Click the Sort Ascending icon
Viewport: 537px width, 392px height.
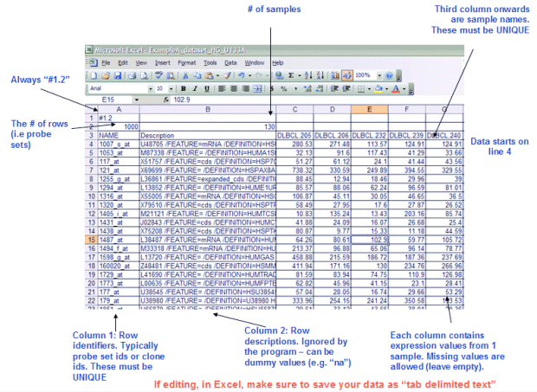309,76
